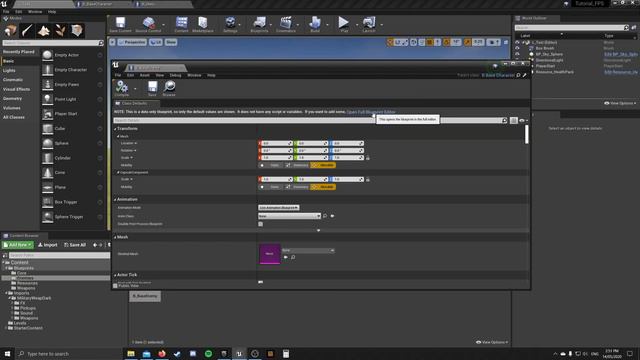Toggle visibility eye for Box Brush in outliner
This screenshot has height=360, width=640.
point(517,48)
